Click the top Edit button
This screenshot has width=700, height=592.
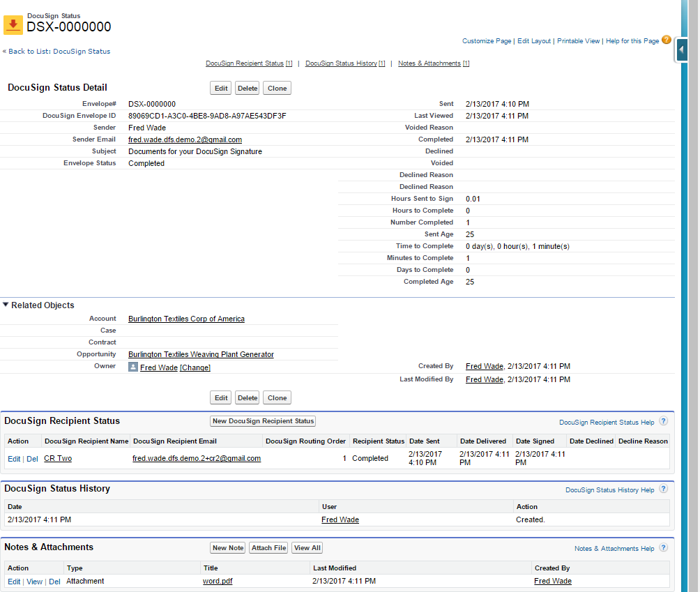coord(221,88)
